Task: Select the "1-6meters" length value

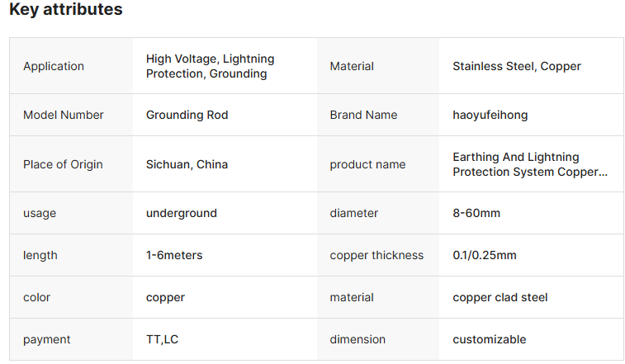Action: 174,255
